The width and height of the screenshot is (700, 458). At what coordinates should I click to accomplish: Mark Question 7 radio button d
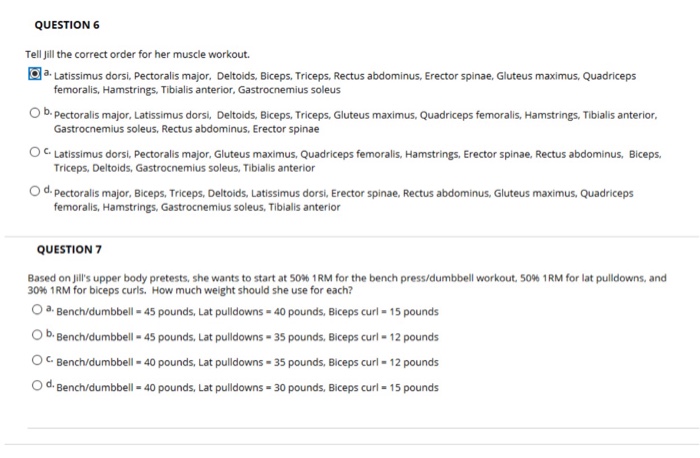tap(37, 385)
